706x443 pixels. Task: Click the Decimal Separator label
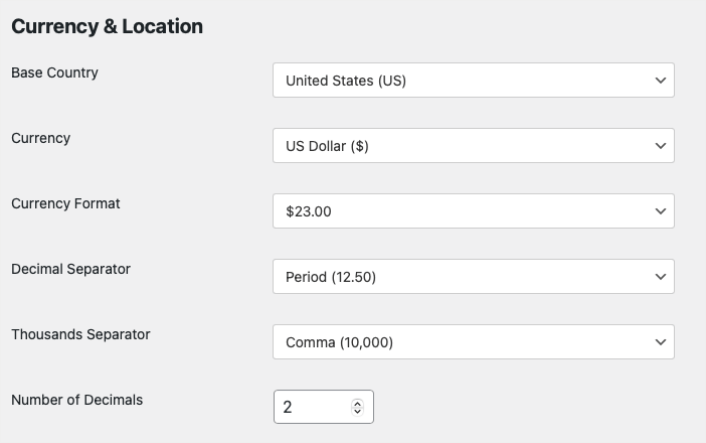click(x=68, y=269)
